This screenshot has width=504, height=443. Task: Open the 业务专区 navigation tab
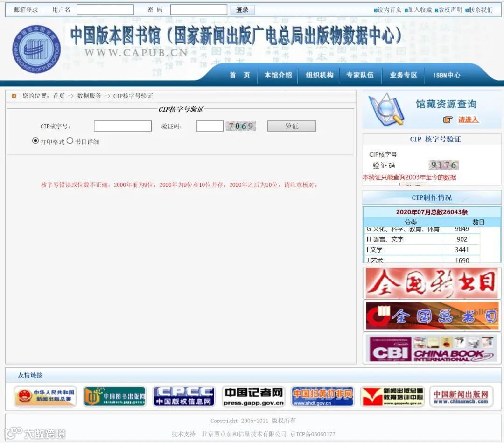coord(403,75)
